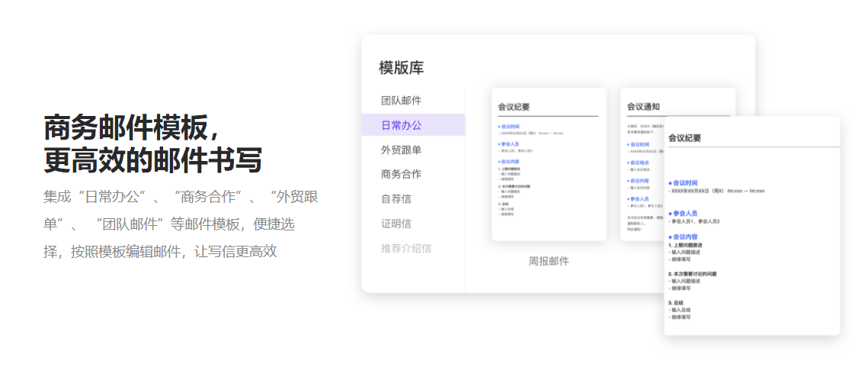Screen dimensions: 868x380
Task: Click the headline line 更高效的邮件书写
Action: click(x=152, y=160)
